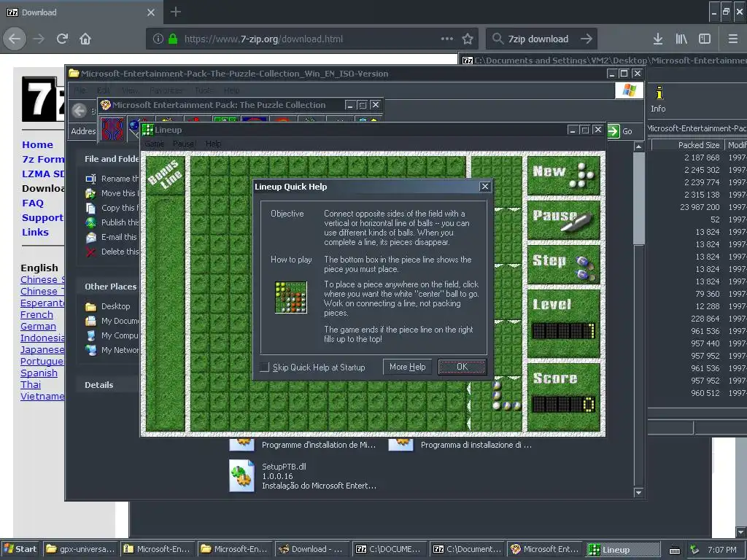Bookmark the page with the star icon
747x560 pixels.
pyautogui.click(x=468, y=39)
